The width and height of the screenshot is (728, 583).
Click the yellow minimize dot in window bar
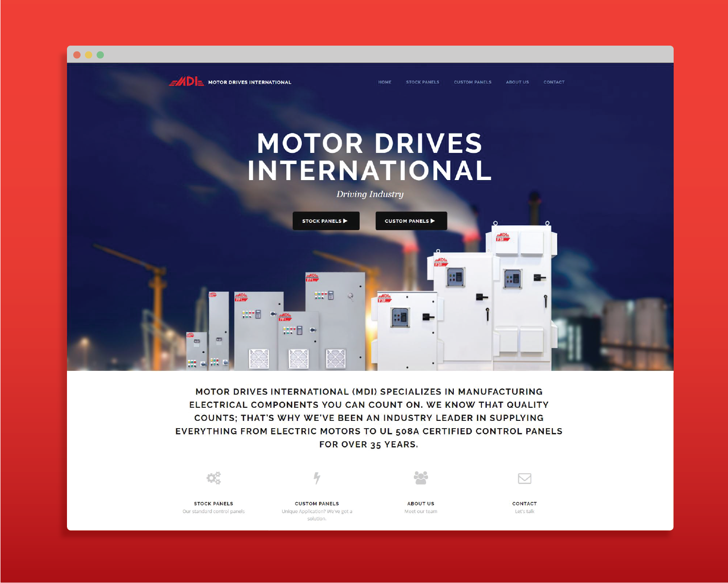tap(88, 55)
